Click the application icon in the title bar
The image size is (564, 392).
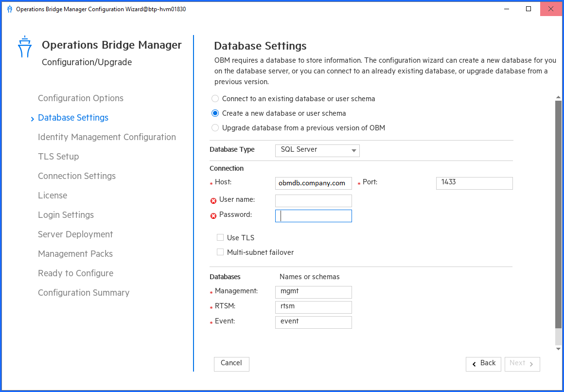9,9
